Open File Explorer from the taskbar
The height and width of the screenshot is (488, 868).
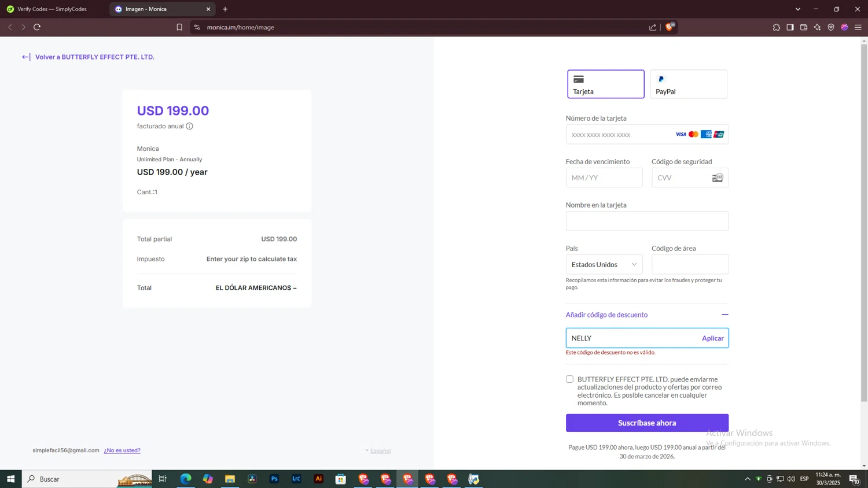[230, 479]
